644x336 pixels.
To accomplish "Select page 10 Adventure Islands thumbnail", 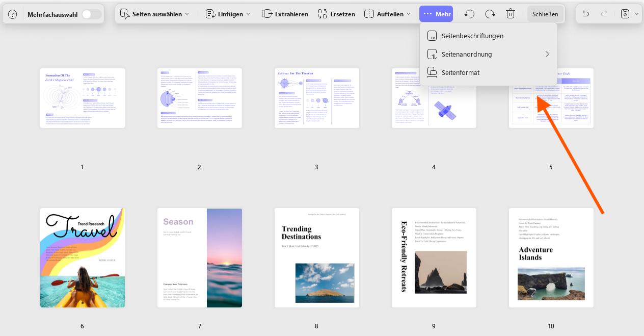I will [551, 257].
